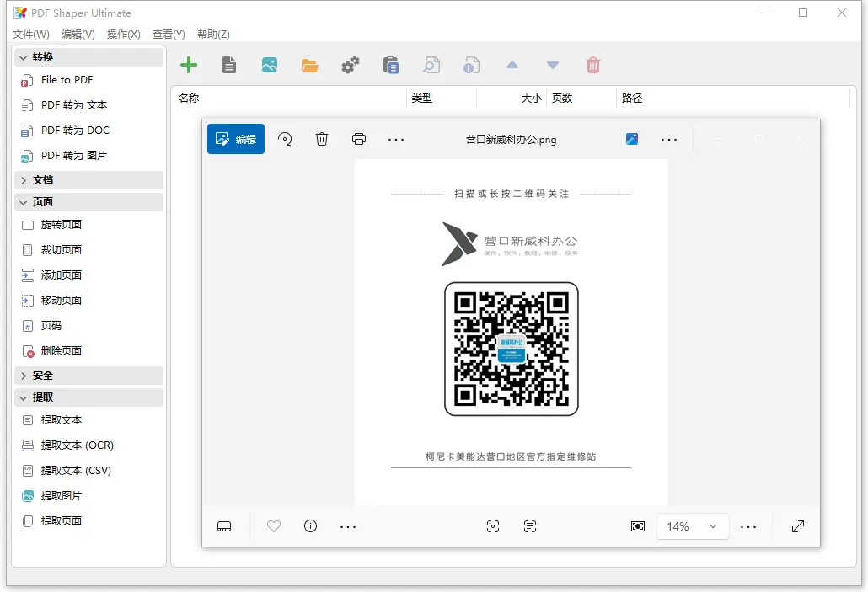Viewport: 868px width, 592px height.
Task: Open the 操作(X) menu
Action: click(x=123, y=35)
